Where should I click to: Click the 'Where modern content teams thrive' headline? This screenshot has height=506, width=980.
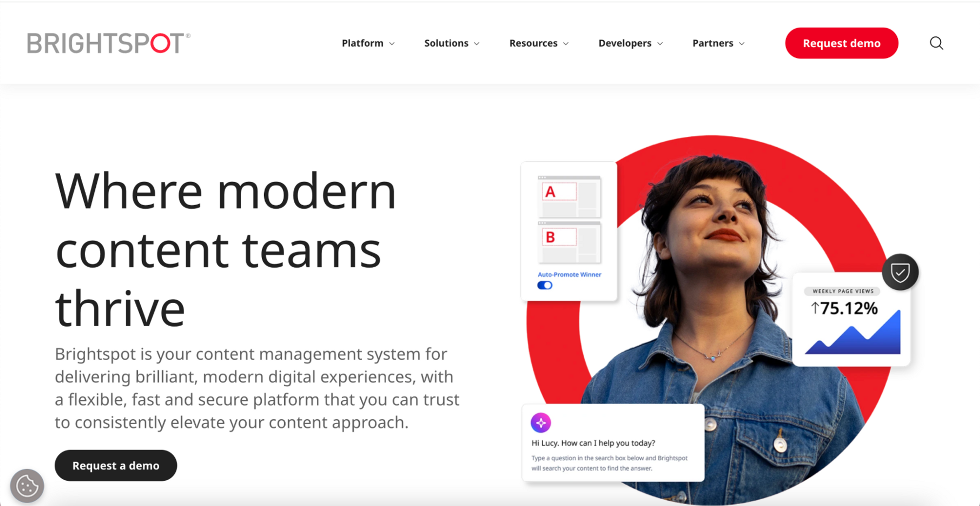click(x=225, y=249)
